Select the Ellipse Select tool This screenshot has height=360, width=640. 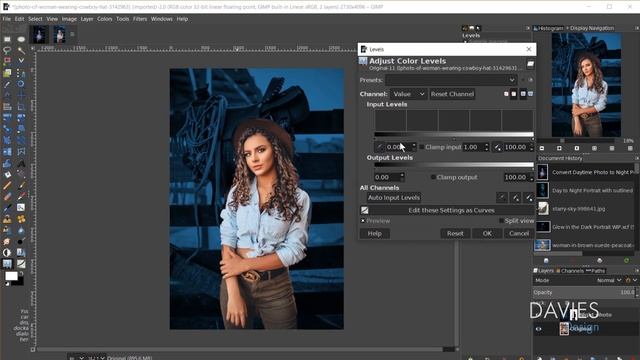tap(21, 39)
